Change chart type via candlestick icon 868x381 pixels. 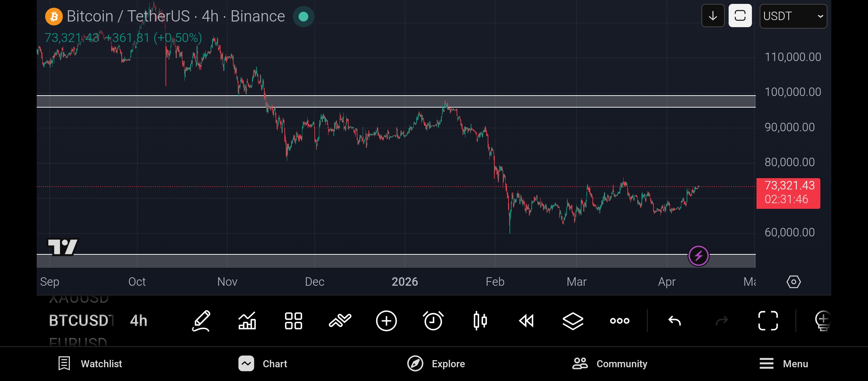480,321
